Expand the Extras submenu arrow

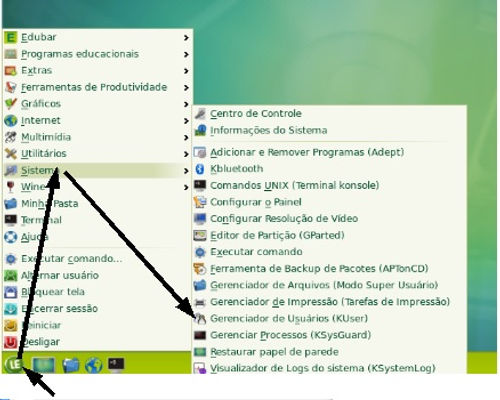[x=186, y=71]
